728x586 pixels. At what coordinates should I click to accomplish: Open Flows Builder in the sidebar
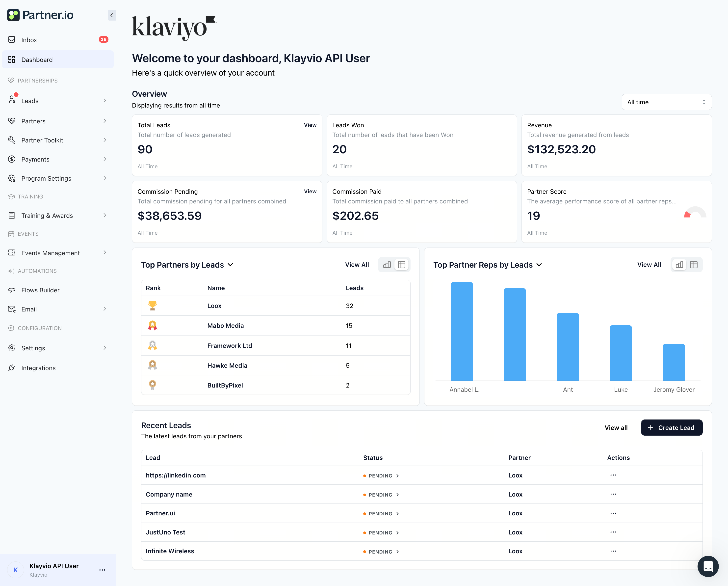click(x=40, y=290)
